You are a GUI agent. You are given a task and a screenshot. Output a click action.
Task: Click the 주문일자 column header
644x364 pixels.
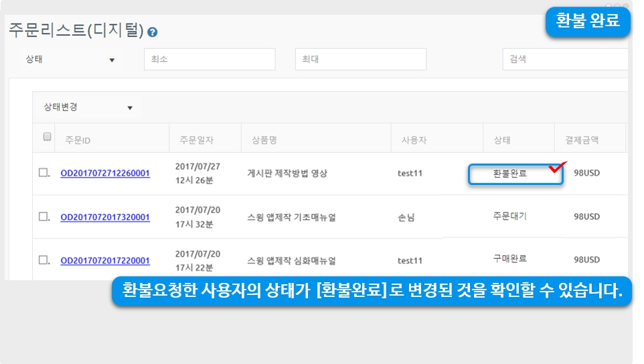click(x=196, y=140)
